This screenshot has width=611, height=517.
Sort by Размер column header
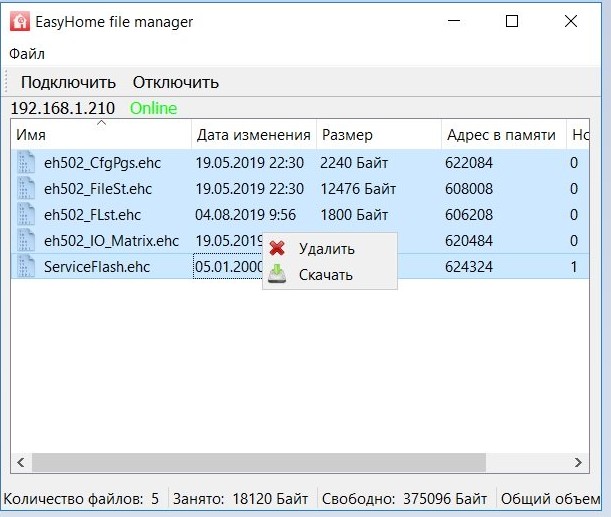[378, 135]
